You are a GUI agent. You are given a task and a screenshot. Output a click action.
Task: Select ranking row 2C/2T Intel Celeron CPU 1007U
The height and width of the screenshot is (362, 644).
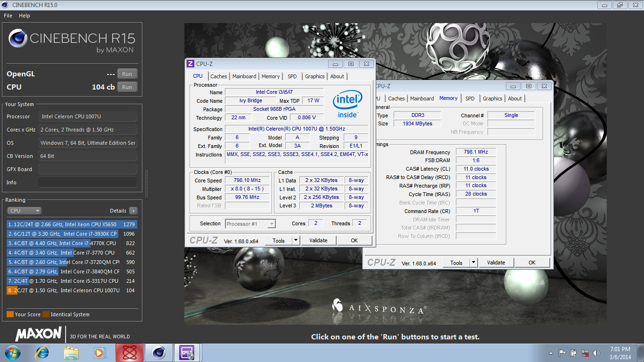point(72,290)
